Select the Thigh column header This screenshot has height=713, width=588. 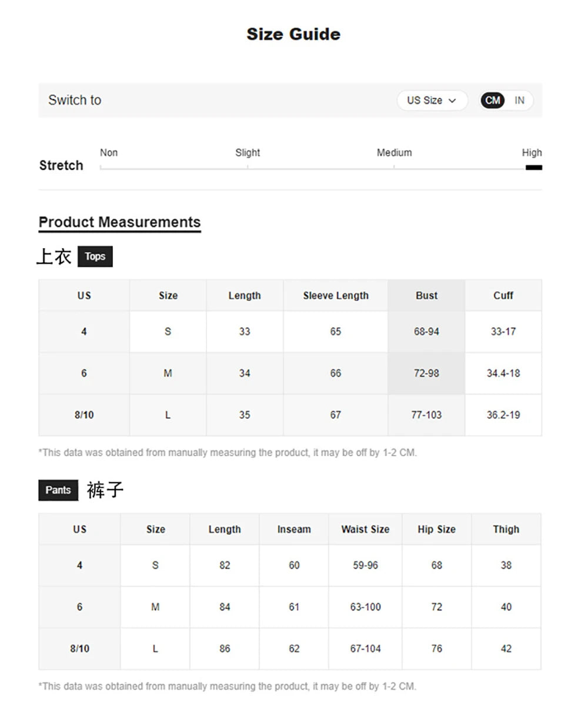pyautogui.click(x=506, y=529)
